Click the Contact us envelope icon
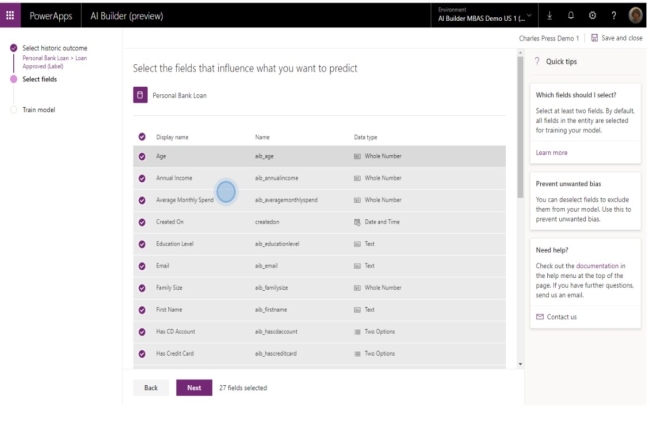 click(x=540, y=317)
